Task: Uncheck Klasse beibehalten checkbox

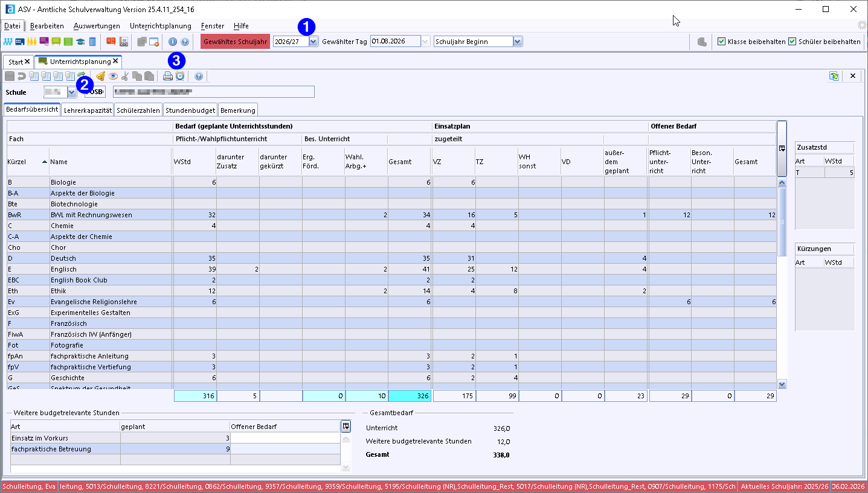Action: 721,42
